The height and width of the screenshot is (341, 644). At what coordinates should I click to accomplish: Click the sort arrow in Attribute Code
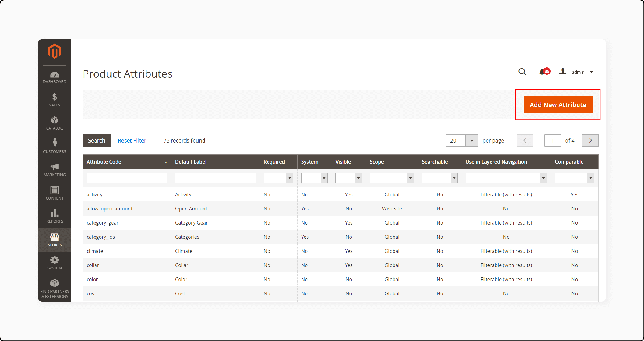point(166,161)
